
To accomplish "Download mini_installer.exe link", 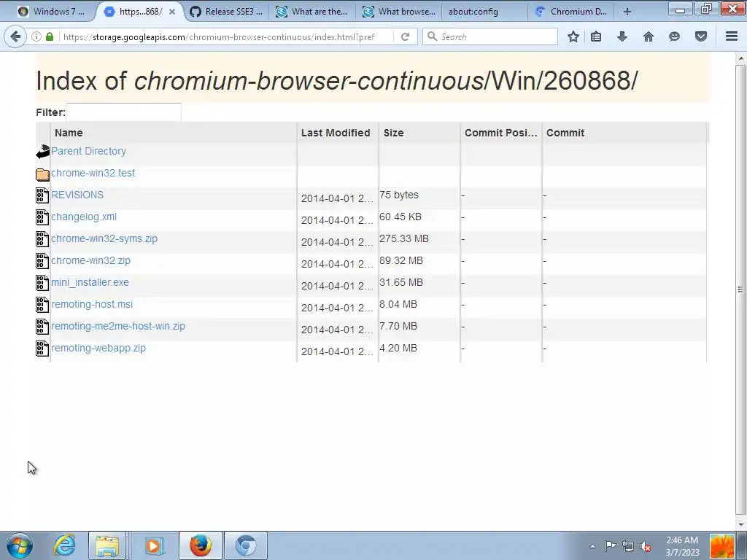I will [90, 282].
